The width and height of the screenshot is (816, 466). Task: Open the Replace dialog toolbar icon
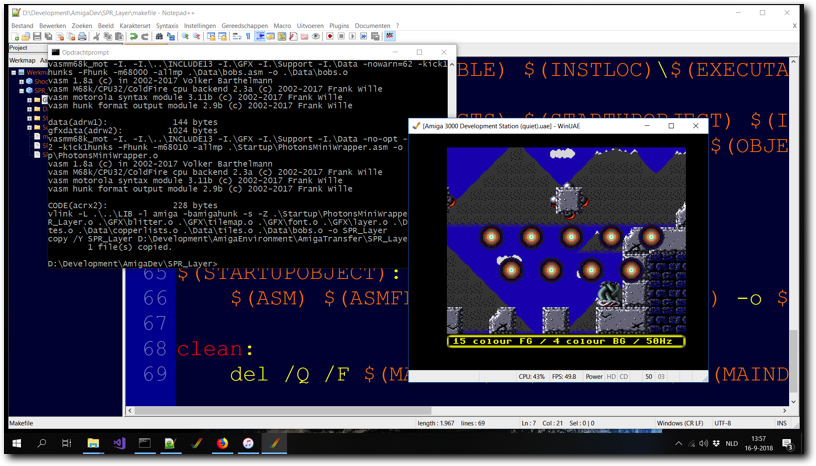[171, 36]
